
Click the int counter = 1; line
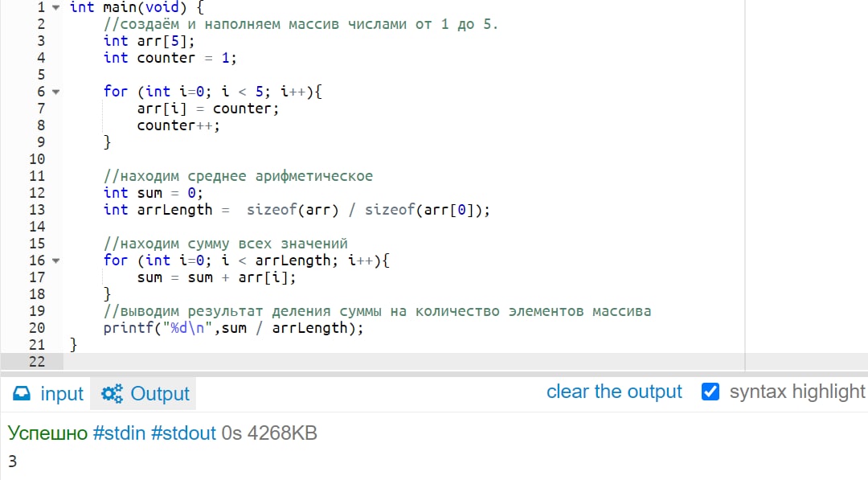[x=170, y=58]
